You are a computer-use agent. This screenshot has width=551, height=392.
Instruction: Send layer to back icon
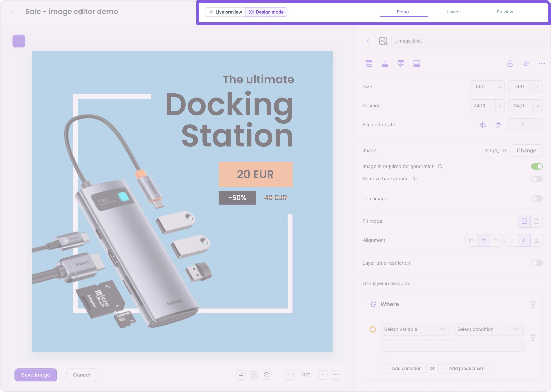[x=417, y=64]
